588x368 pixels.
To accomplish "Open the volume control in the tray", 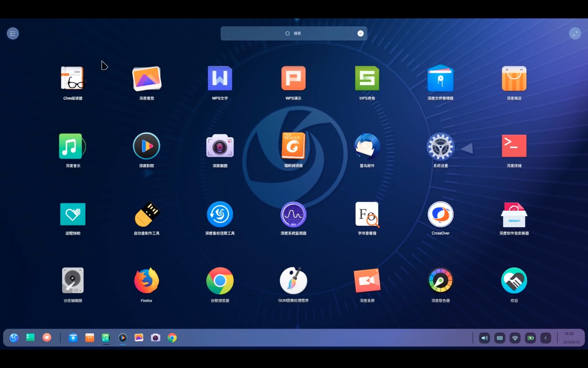I will pyautogui.click(x=485, y=338).
